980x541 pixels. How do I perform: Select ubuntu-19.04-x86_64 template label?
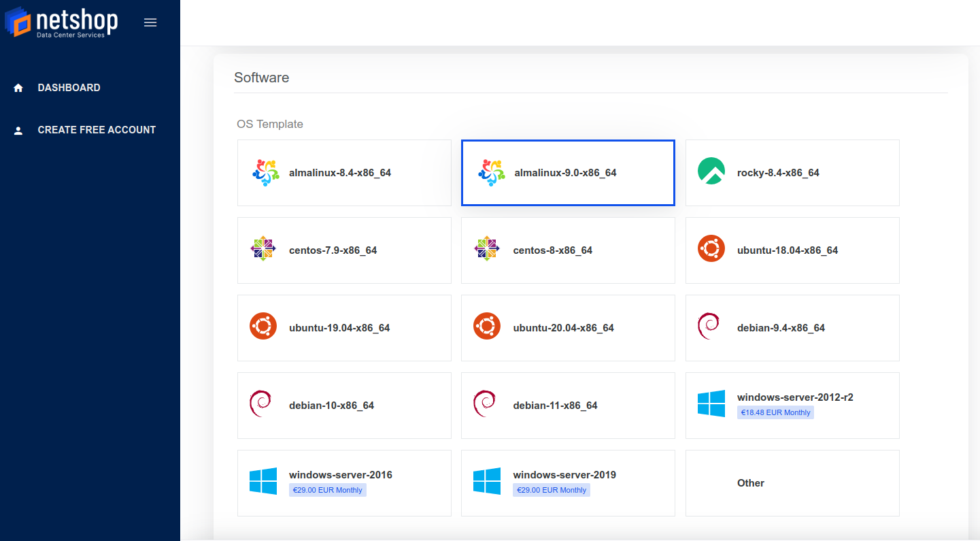tap(339, 328)
